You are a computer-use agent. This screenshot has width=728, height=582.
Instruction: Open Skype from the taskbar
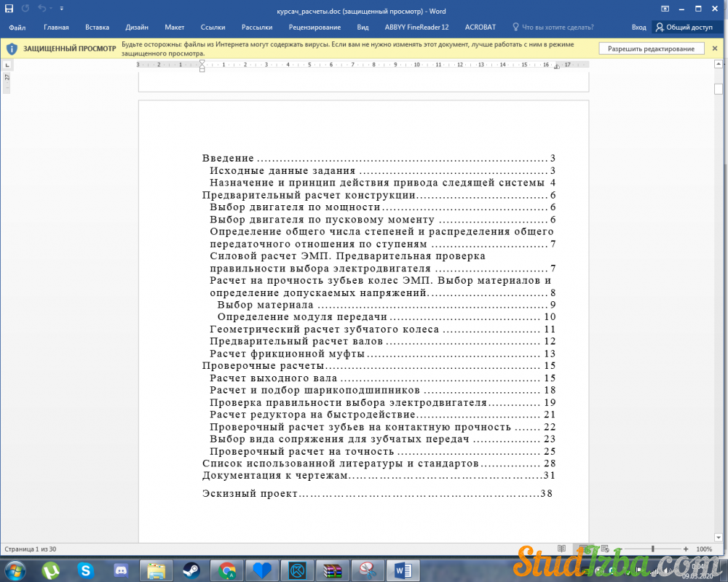coord(85,570)
